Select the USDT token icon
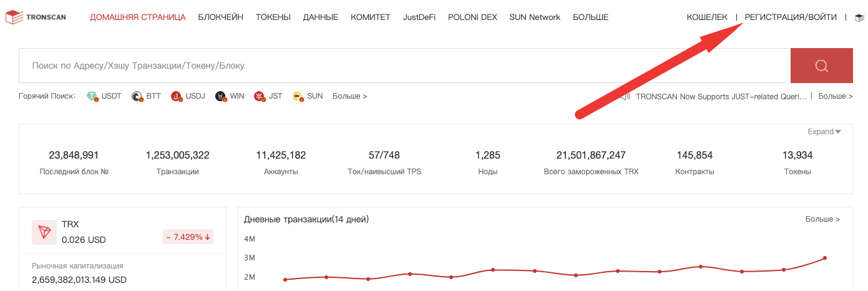The image size is (868, 291). point(93,97)
